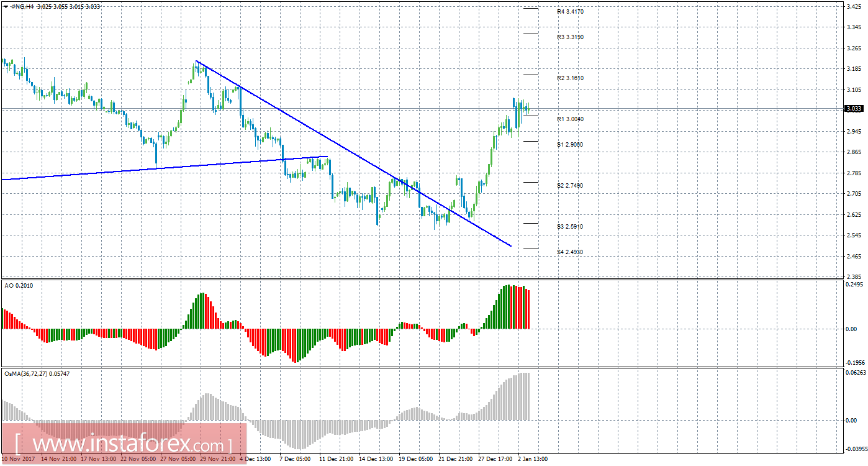868x466 pixels.
Task: Click the 2 Jan 13:00 time axis label
Action: pyautogui.click(x=533, y=459)
